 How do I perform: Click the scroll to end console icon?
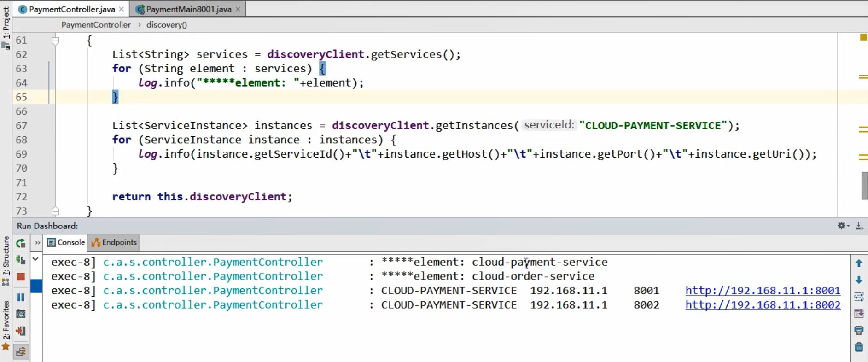pos(859,314)
